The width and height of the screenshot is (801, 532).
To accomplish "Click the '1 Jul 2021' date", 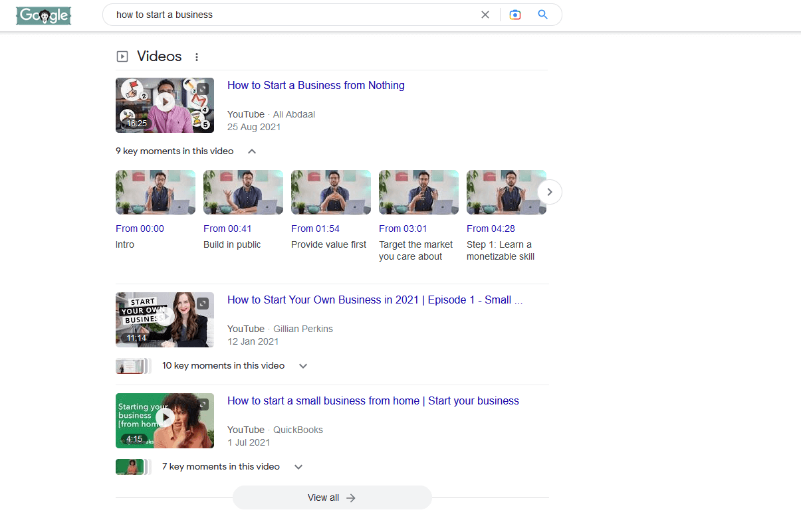I will click(x=249, y=442).
